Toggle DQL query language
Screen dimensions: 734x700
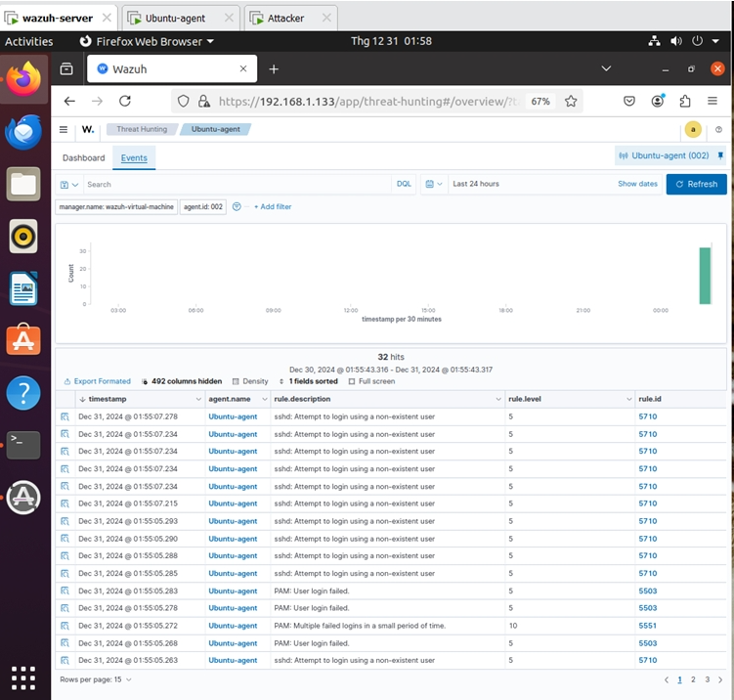(x=404, y=184)
